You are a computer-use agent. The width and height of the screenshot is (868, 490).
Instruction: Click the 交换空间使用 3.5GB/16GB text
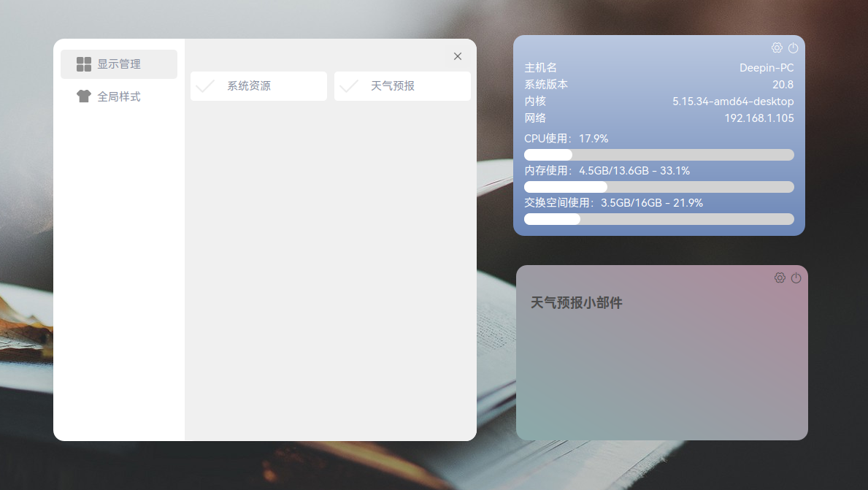613,202
